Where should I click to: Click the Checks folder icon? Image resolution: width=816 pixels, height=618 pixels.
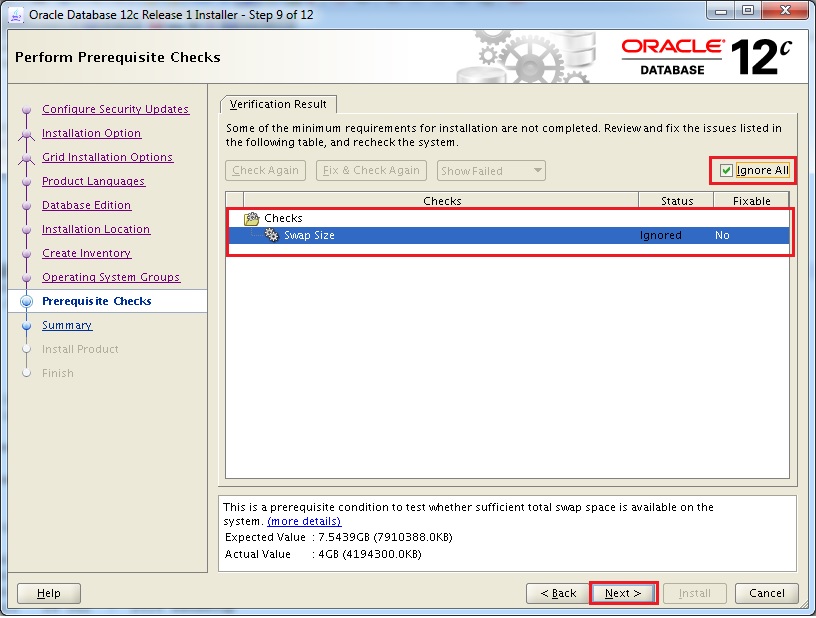252,218
